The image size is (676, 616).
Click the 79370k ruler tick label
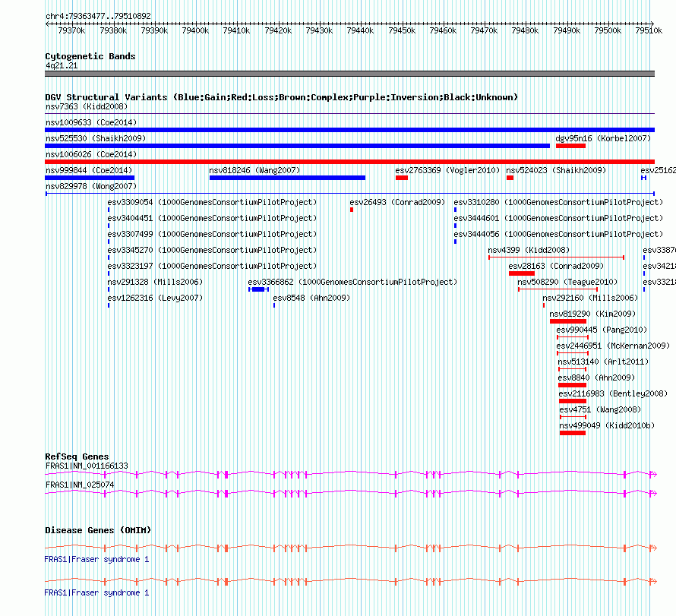tap(71, 30)
